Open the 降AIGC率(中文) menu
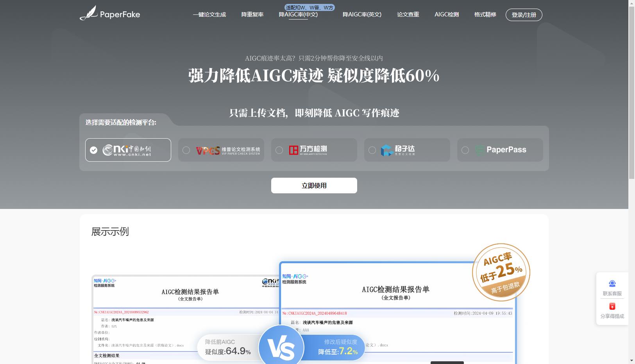635x364 pixels. click(x=298, y=14)
